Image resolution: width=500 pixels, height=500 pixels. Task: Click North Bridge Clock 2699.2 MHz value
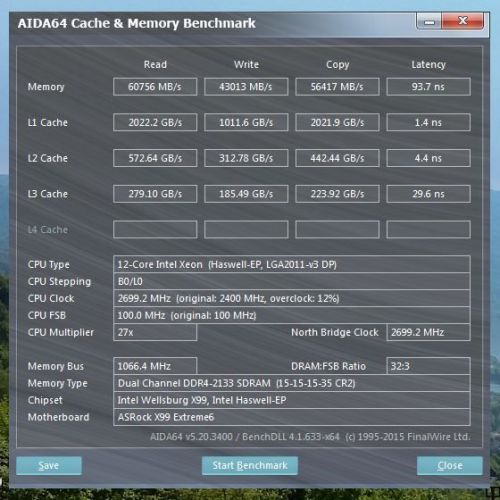pyautogui.click(x=428, y=332)
